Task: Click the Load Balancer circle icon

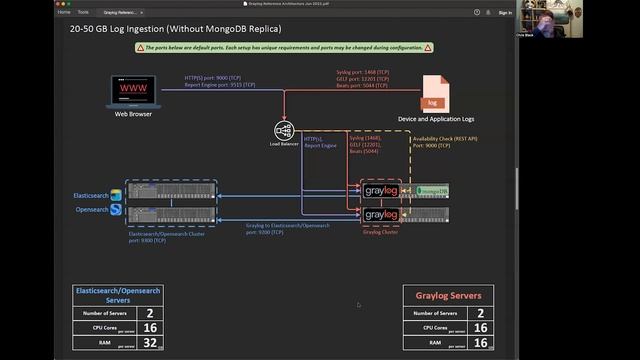Action: [284, 131]
